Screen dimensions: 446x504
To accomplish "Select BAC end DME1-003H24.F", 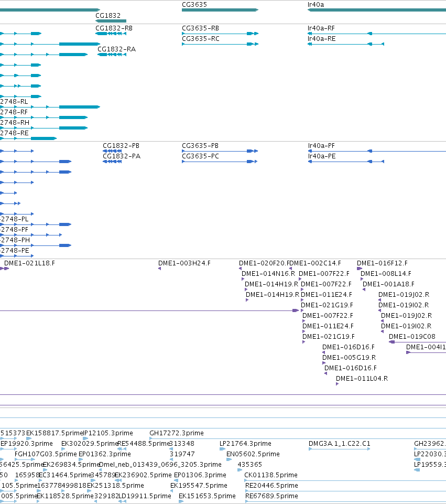I will (x=184, y=263).
